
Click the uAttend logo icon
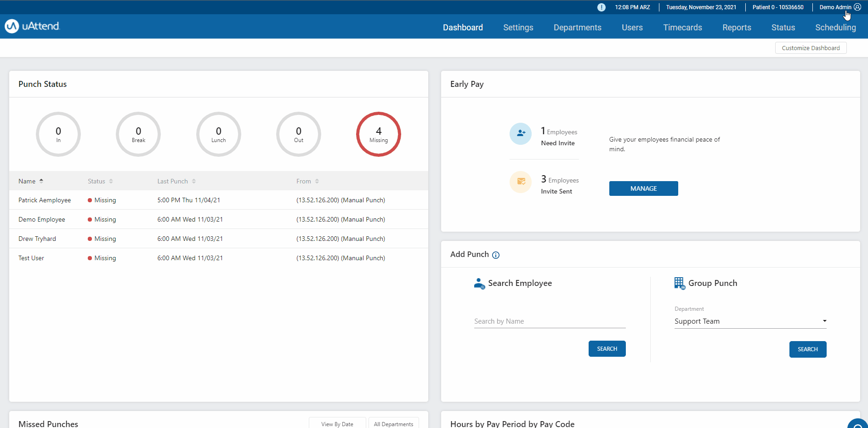[x=12, y=26]
